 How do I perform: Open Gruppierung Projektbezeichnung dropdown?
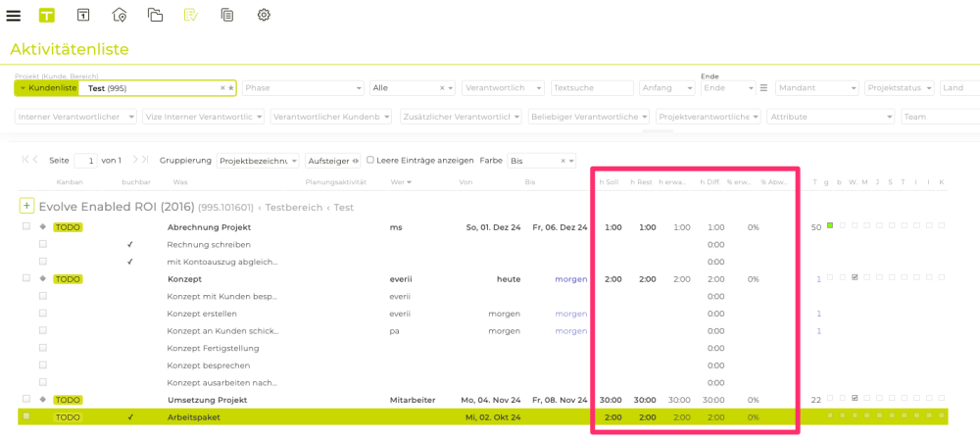tap(258, 161)
